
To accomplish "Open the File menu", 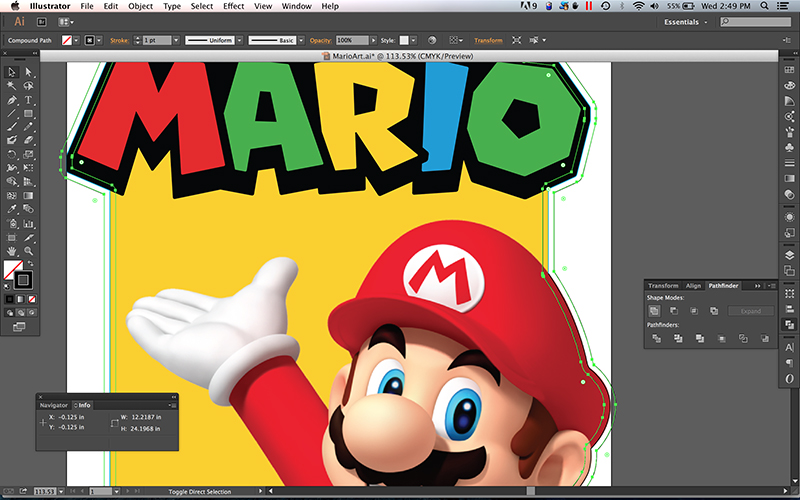I will click(87, 6).
